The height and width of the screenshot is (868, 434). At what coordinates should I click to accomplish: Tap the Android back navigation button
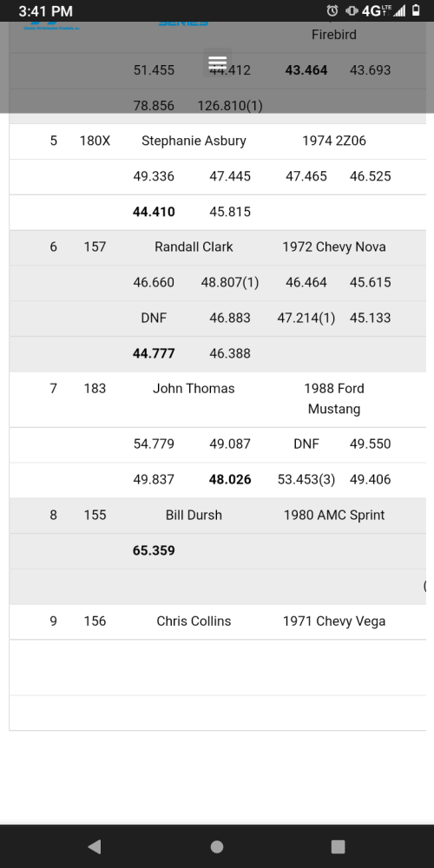95,845
